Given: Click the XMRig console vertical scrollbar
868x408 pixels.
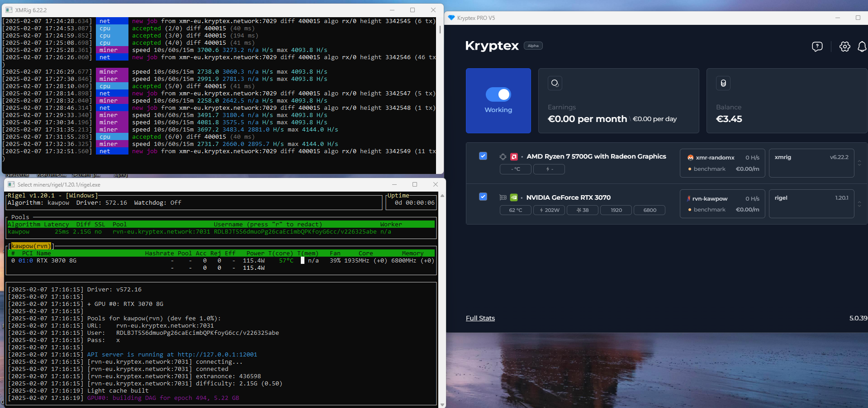Looking at the screenshot, I should pos(440,29).
